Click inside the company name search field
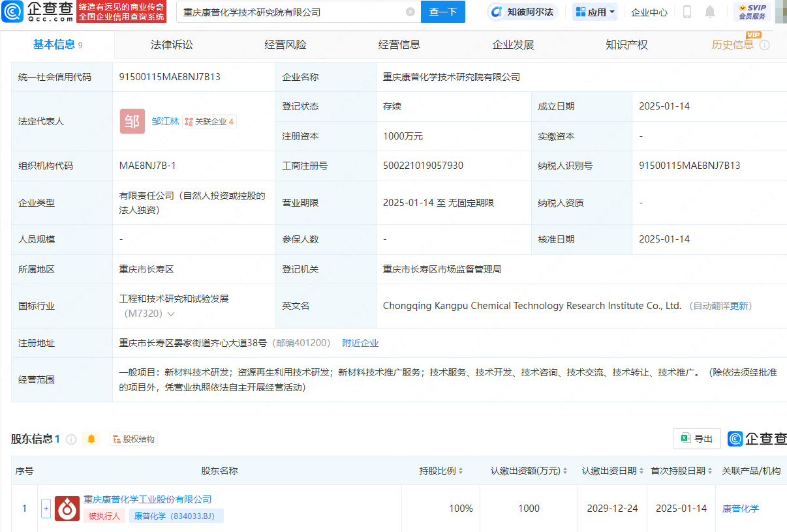Viewport: 787px width, 532px height. point(297,12)
